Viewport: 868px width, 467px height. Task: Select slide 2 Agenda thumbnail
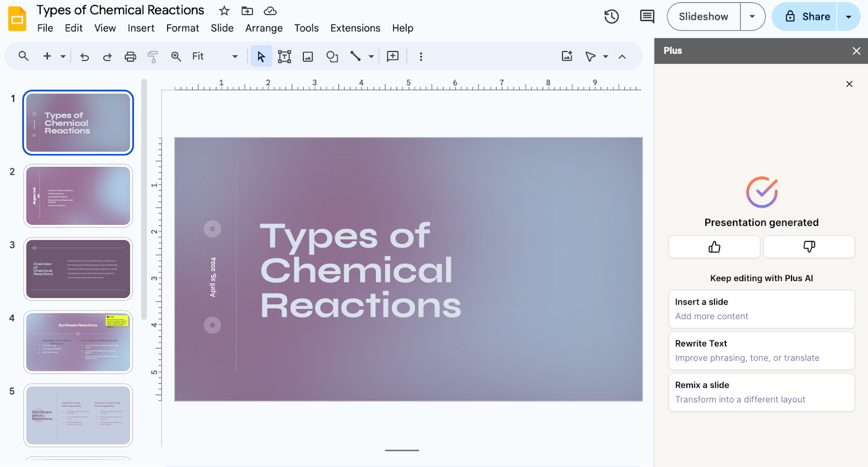tap(78, 195)
